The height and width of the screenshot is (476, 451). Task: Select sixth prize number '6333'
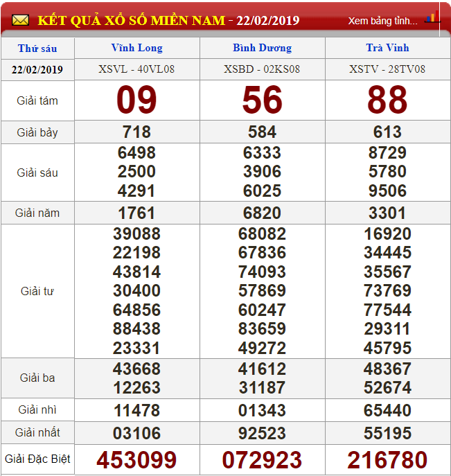[262, 152]
